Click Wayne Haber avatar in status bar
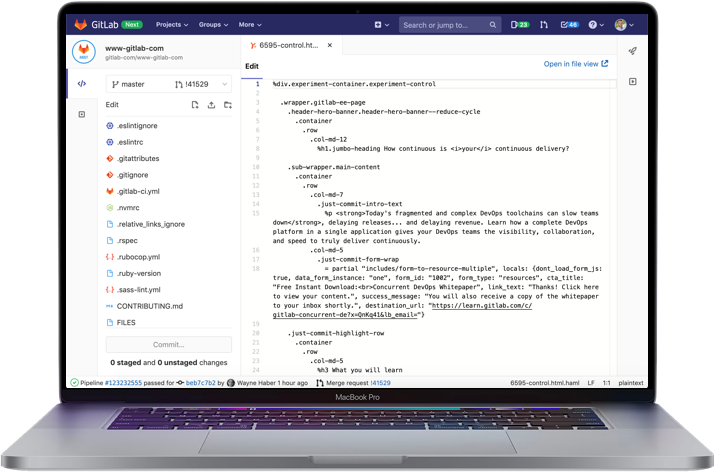Image resolution: width=714 pixels, height=472 pixels. 231,383
